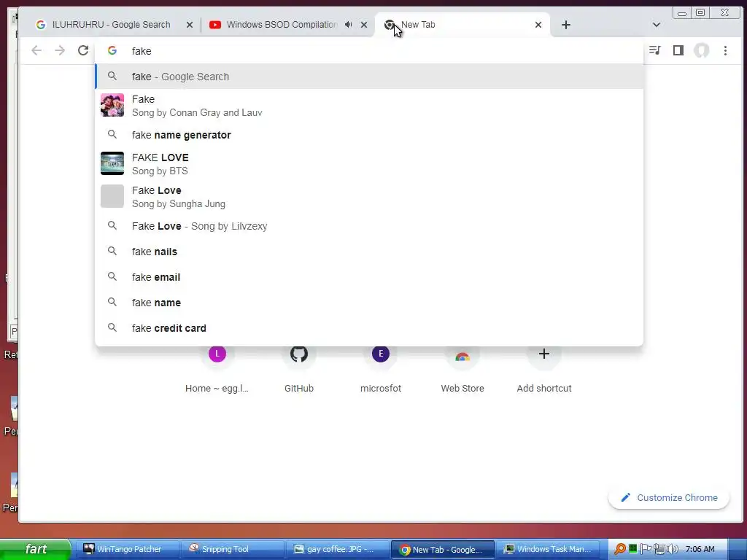Pick 'fake name generator' suggestion
This screenshot has height=560, width=747.
click(369, 135)
